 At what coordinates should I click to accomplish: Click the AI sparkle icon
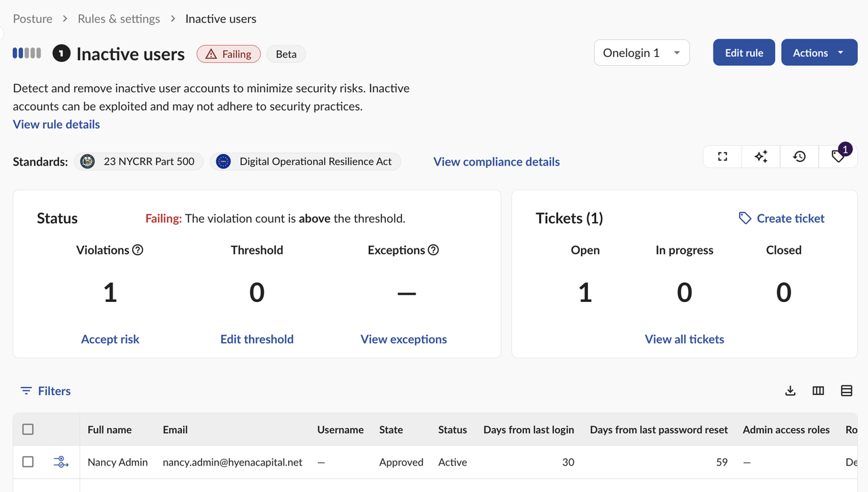click(x=761, y=157)
